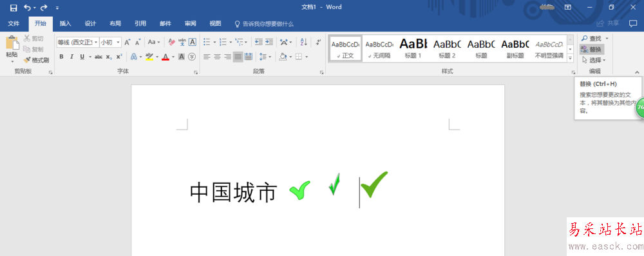Open the Customize Quick Access Toolbar dropdown
The width and height of the screenshot is (644, 256).
point(57,8)
